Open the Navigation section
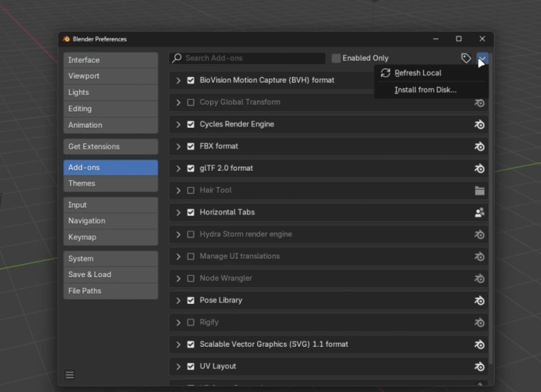 click(111, 221)
